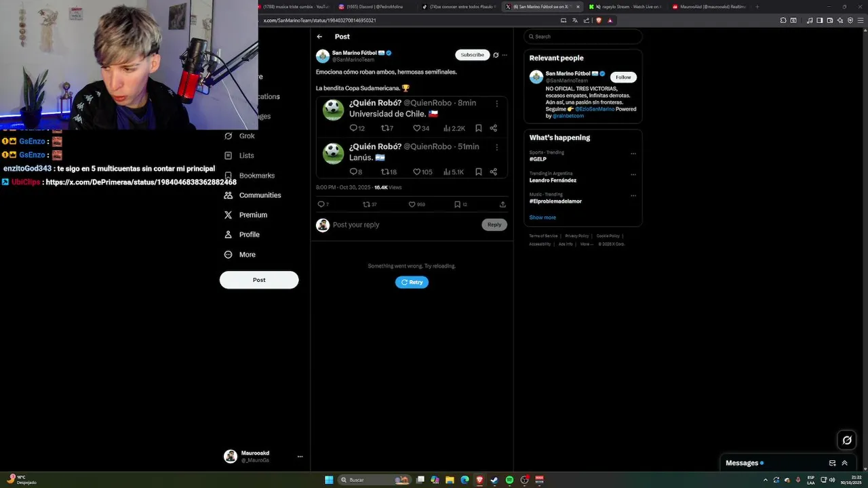
Task: Open Profile in the sidebar
Action: click(242, 235)
